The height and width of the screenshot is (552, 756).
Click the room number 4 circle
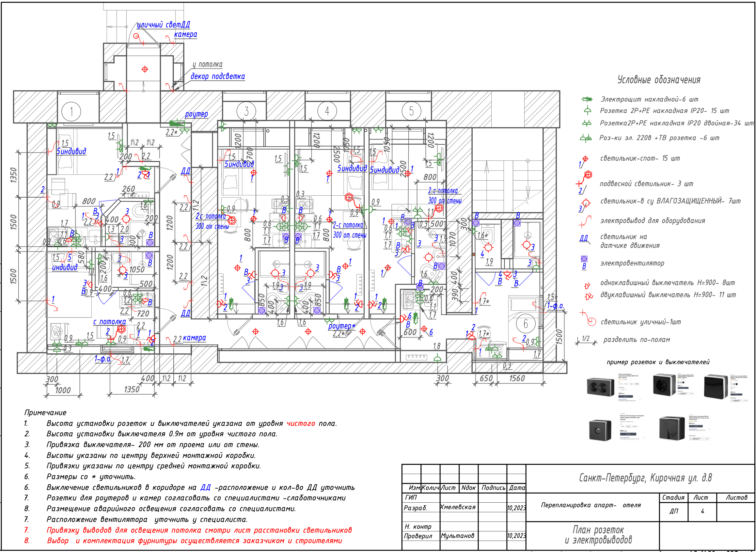(x=327, y=111)
